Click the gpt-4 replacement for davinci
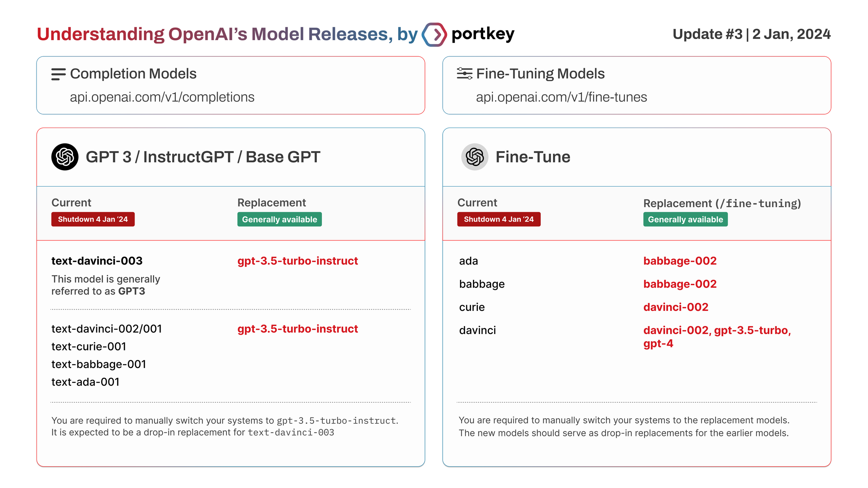Image resolution: width=868 pixels, height=488 pixels. pos(658,344)
